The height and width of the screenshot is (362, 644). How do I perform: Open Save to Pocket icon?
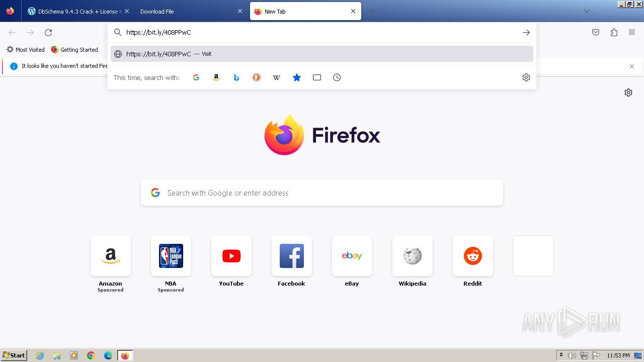click(596, 32)
